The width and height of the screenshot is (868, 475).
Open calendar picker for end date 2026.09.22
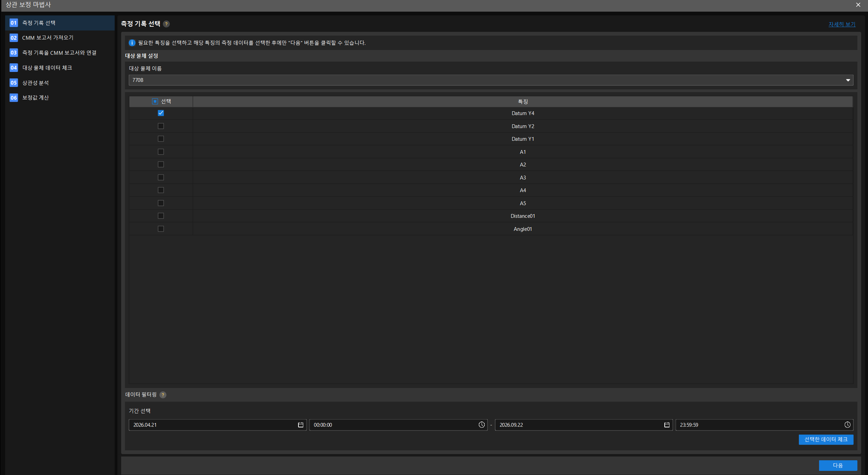click(x=667, y=425)
